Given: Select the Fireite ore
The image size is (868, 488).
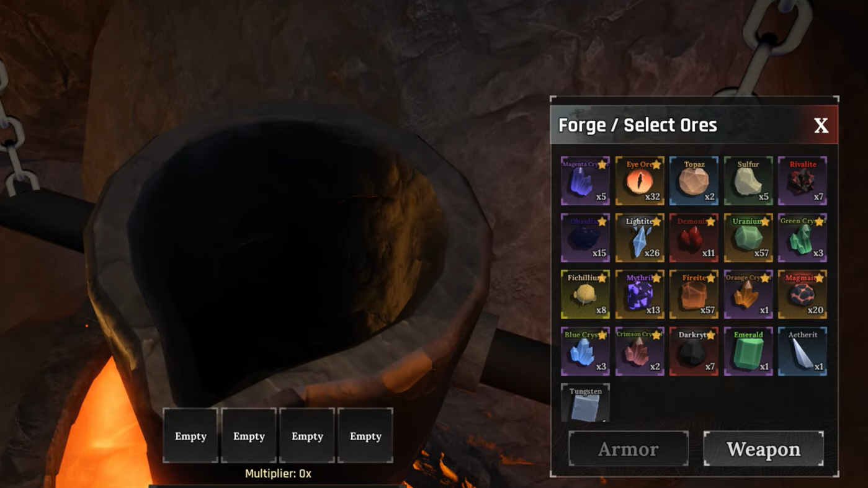Looking at the screenshot, I should coord(694,294).
